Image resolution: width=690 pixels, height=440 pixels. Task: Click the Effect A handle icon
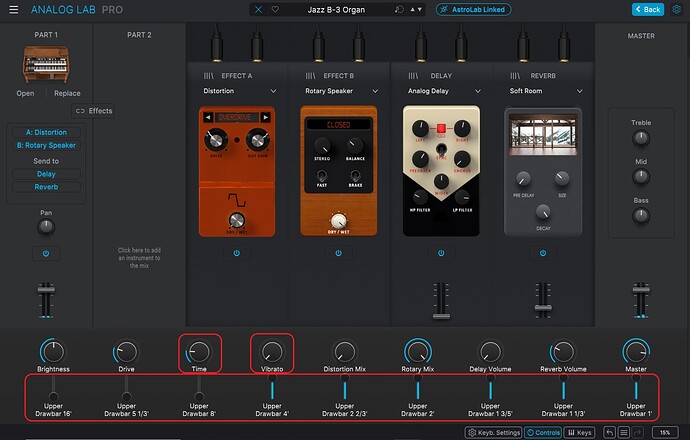tap(208, 76)
